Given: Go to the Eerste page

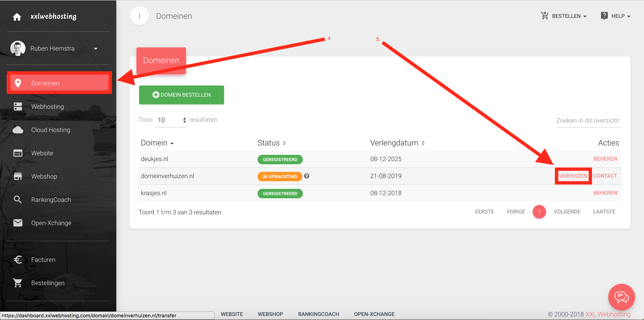Looking at the screenshot, I should [x=485, y=212].
